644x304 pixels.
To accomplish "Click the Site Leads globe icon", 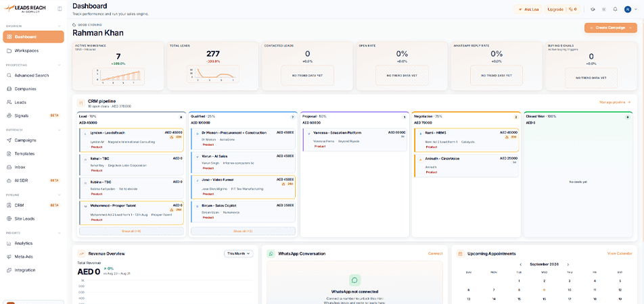I will pyautogui.click(x=9, y=219).
